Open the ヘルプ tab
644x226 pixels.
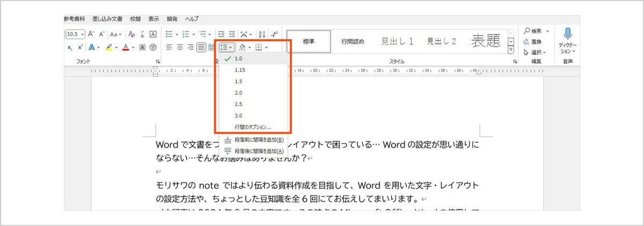[x=192, y=19]
